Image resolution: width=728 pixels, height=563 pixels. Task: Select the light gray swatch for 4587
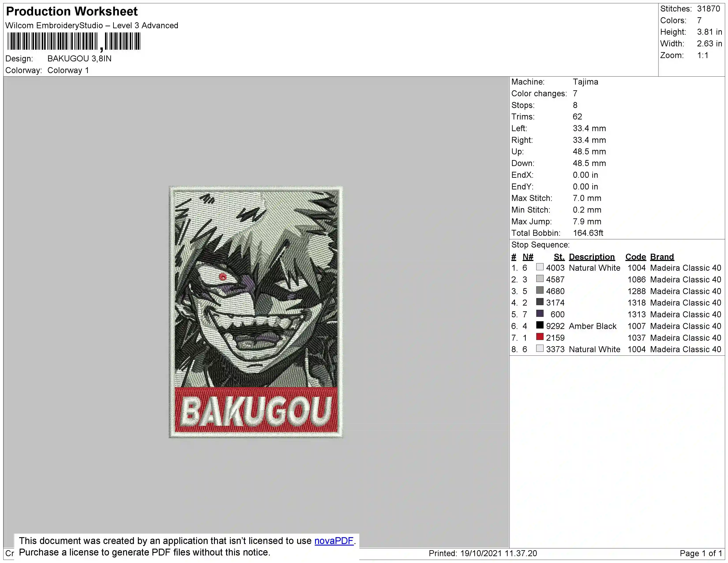click(540, 279)
